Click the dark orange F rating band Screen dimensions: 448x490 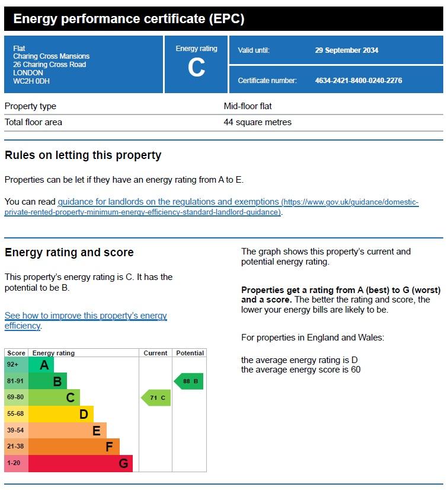(x=74, y=446)
